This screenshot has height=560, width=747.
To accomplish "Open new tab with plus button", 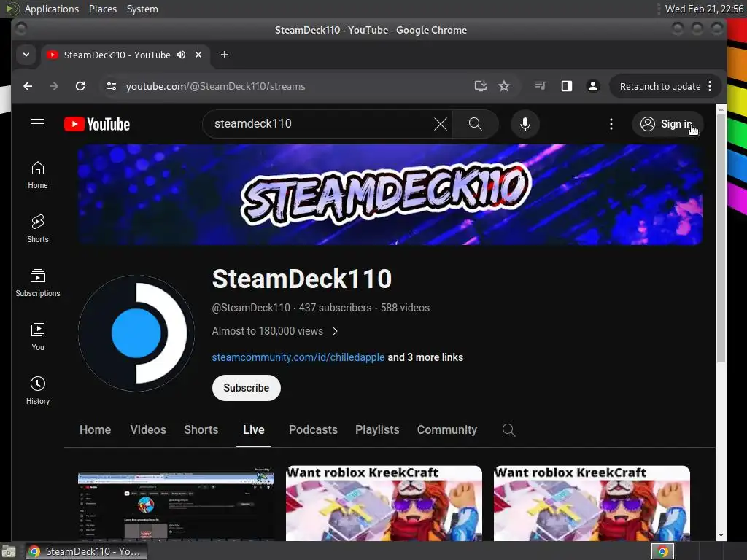I will [225, 55].
